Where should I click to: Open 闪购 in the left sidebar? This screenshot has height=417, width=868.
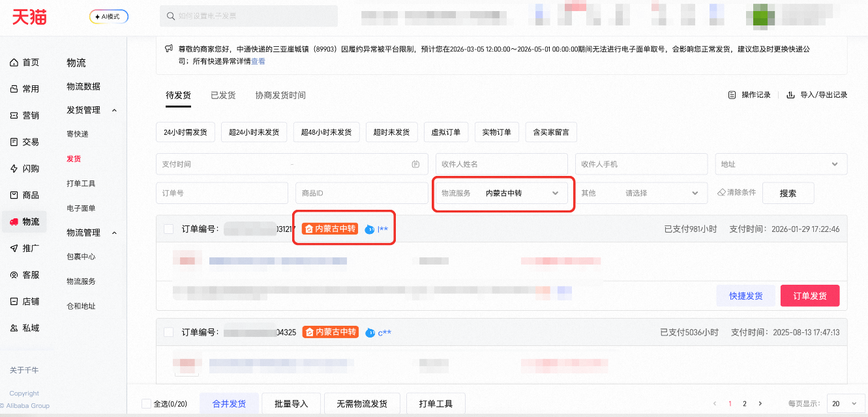pos(24,169)
